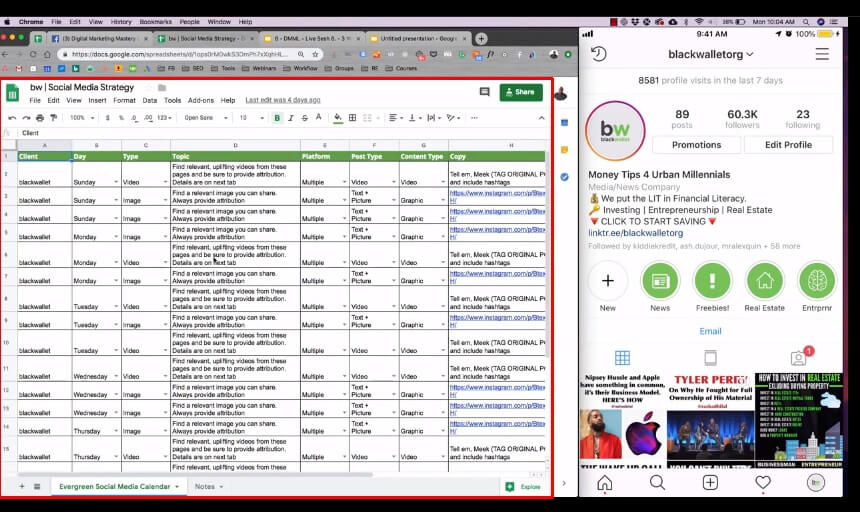Open Instagram archive history icon
Screen dimensions: 860x512
[598, 54]
